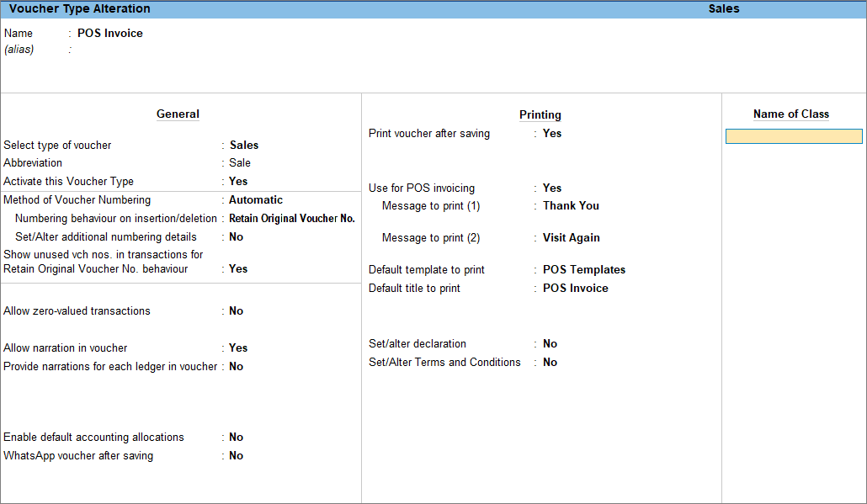Edit Message to print (2) Visit Again

pos(572,237)
